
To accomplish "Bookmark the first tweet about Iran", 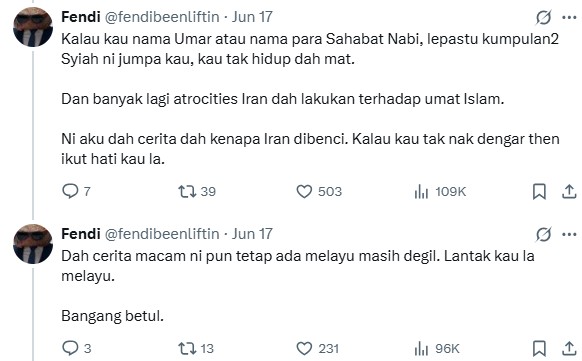I will pyautogui.click(x=539, y=191).
